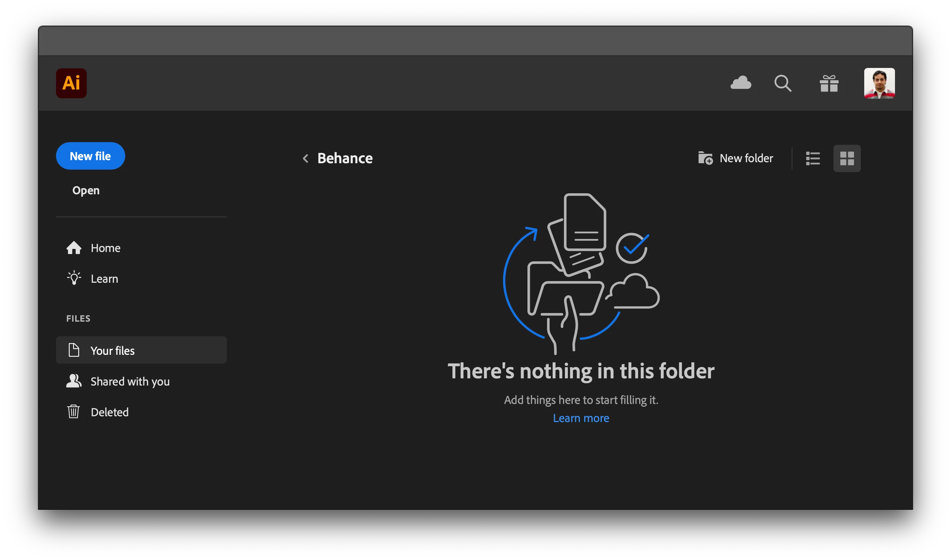Open the user profile avatar
951x560 pixels.
(879, 83)
